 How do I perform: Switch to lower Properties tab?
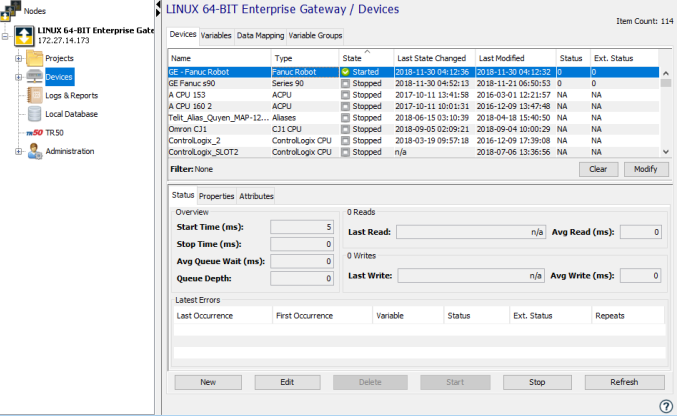216,196
